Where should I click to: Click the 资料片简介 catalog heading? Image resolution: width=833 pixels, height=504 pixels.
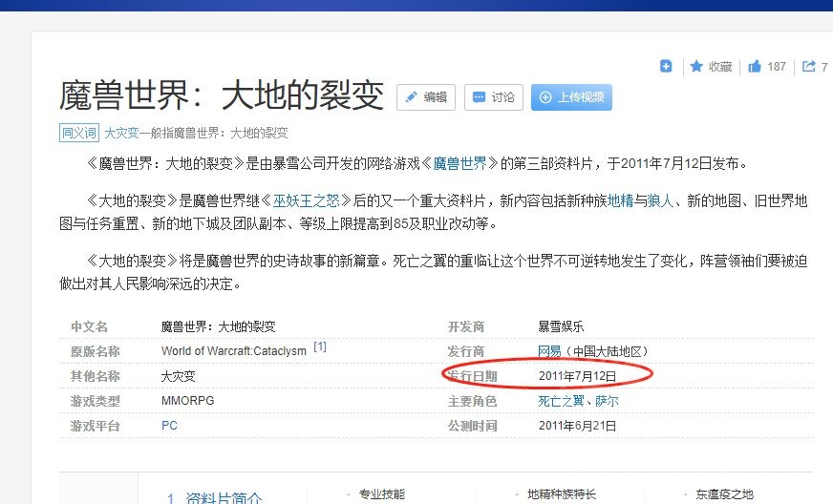point(224,497)
